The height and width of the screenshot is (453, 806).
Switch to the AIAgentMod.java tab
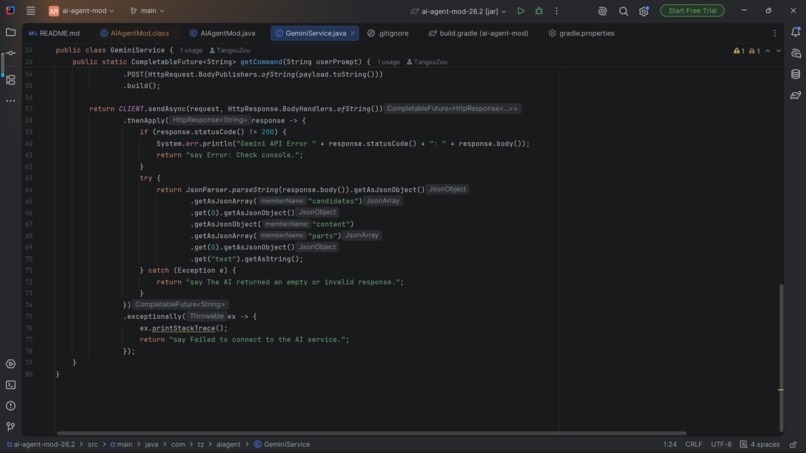pos(222,33)
